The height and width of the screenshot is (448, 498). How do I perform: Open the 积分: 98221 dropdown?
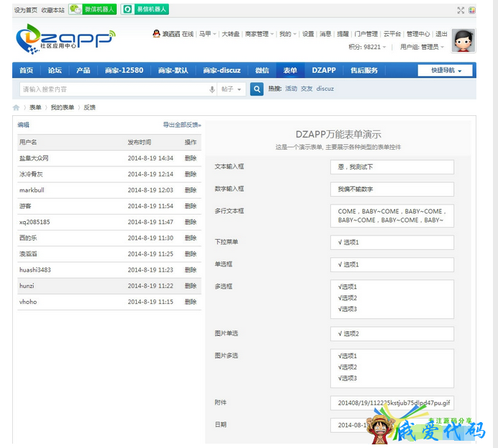367,47
